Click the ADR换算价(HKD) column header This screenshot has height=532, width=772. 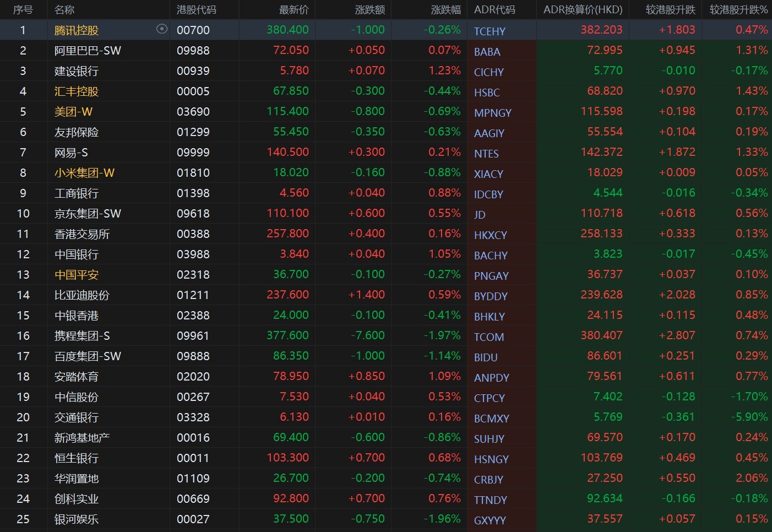click(583, 10)
